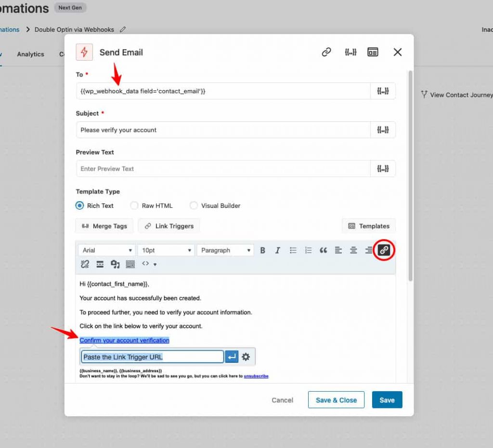Toggle bold formatting
493x448 pixels.
point(262,250)
